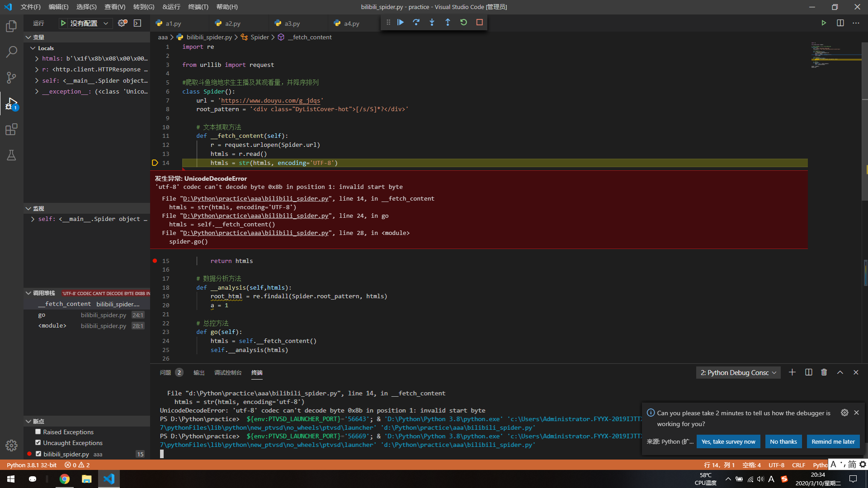Toggle Raised Exceptions breakpoint checkbox
The width and height of the screenshot is (868, 488).
tap(38, 432)
